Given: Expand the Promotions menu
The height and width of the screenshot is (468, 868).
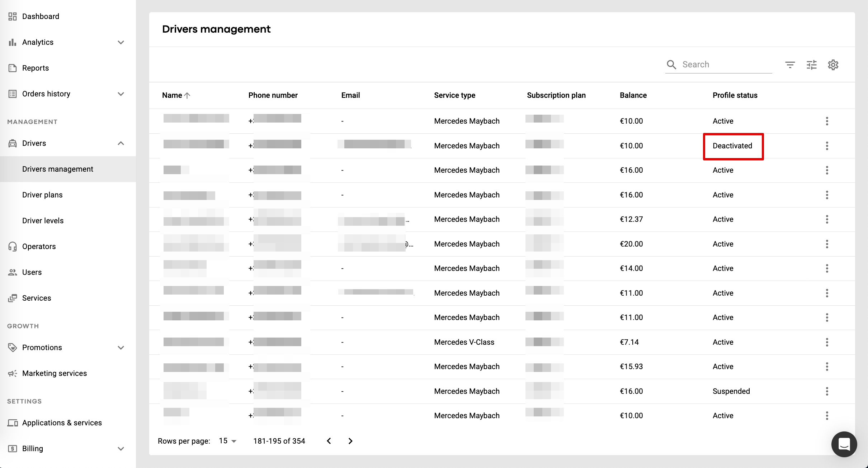Looking at the screenshot, I should 121,348.
